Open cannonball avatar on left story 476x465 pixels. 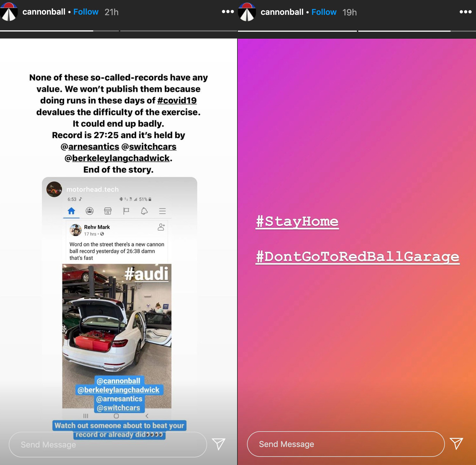click(x=9, y=12)
